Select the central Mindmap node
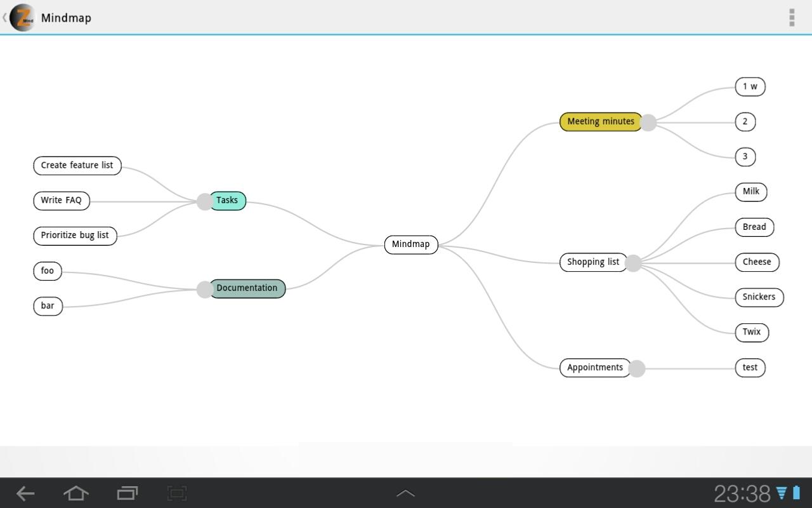Image resolution: width=812 pixels, height=508 pixels. tap(411, 244)
